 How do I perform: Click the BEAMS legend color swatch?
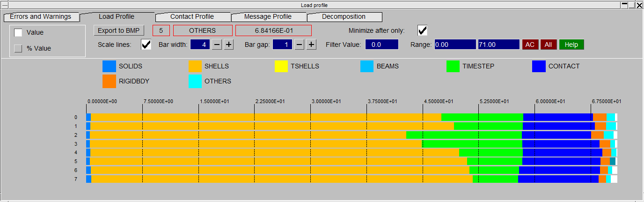click(367, 67)
